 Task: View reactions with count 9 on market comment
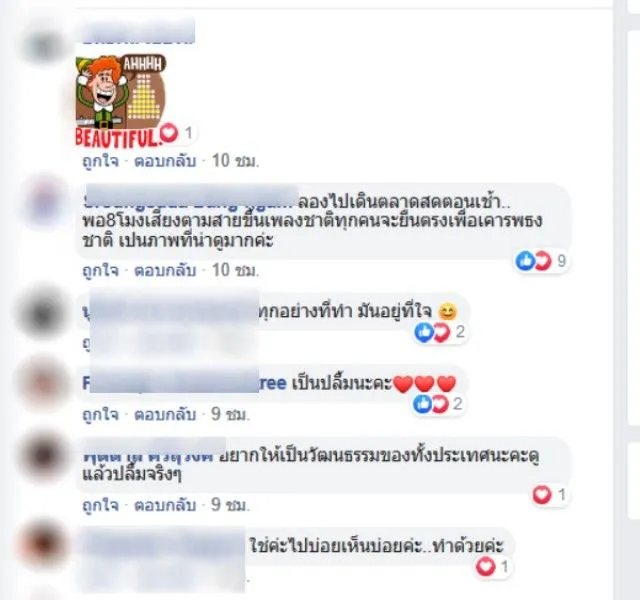(541, 261)
